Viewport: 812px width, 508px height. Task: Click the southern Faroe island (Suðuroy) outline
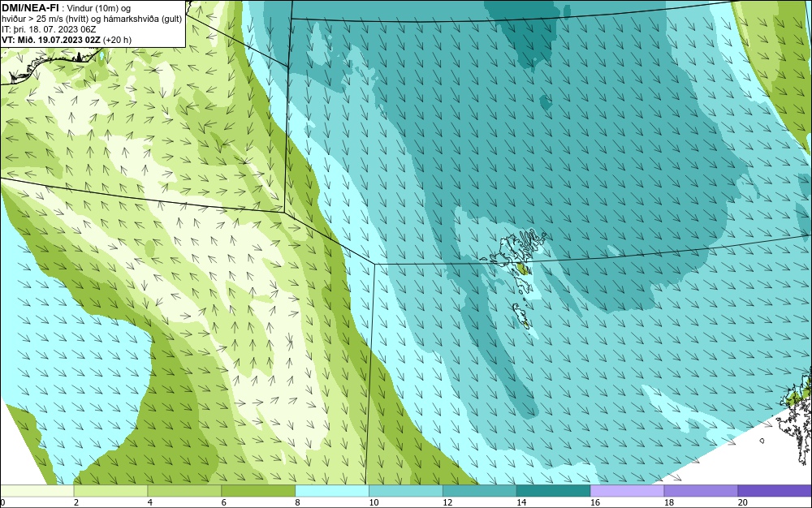pos(522,316)
